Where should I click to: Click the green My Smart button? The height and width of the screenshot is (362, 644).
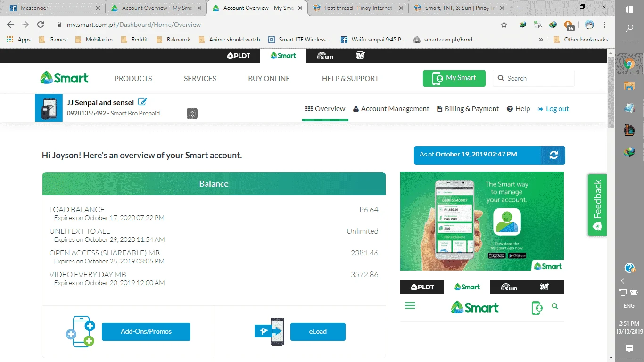pyautogui.click(x=454, y=78)
